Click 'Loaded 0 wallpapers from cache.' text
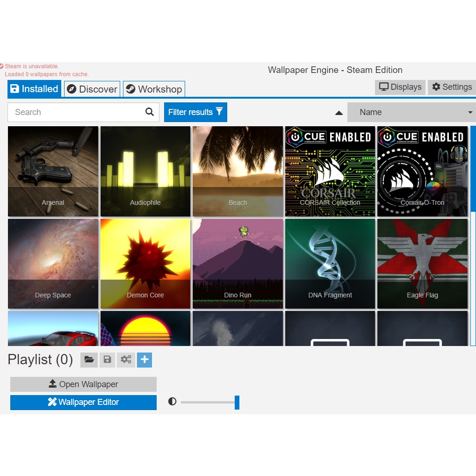This screenshot has height=476, width=476. click(47, 74)
